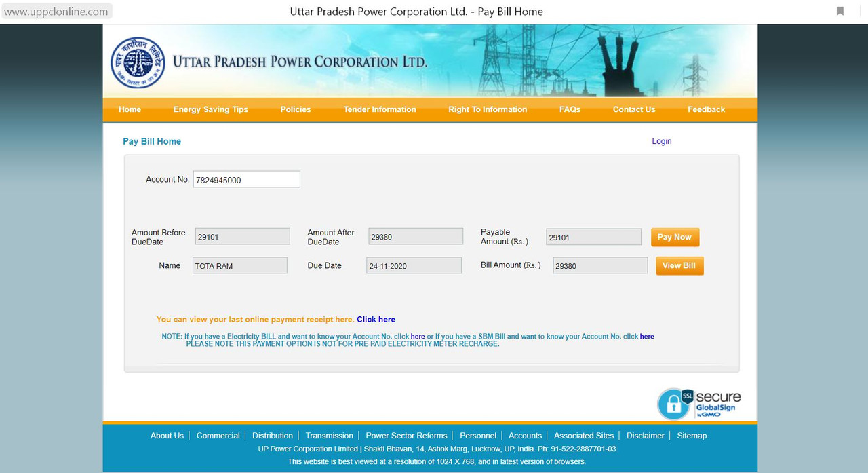Select the Bill Amount field
Screen dimensions: 868x473
pos(600,265)
